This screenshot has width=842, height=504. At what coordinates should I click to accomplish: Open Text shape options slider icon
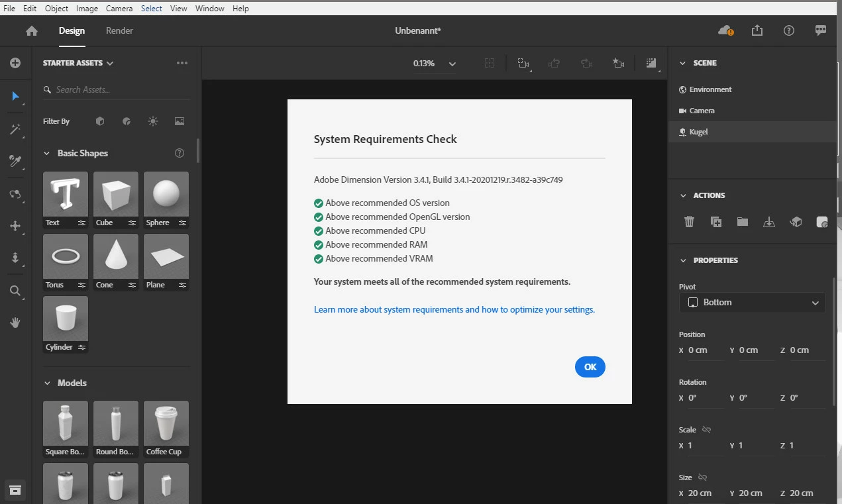click(x=81, y=223)
